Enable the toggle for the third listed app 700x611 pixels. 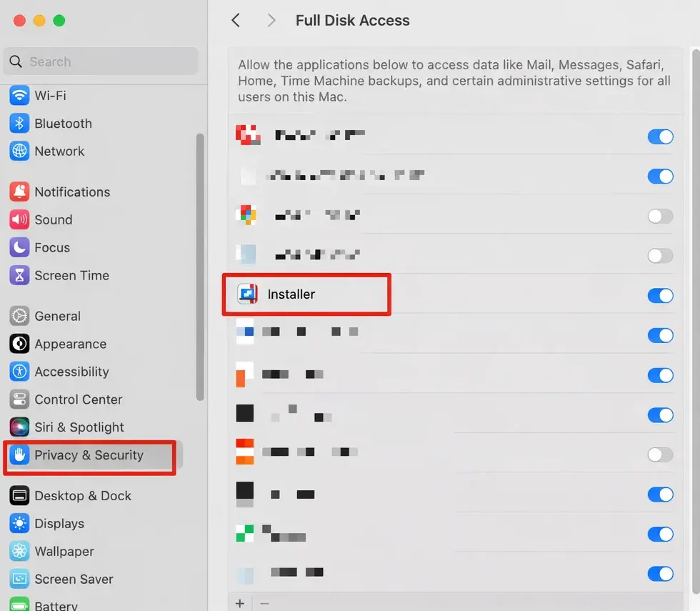point(660,216)
